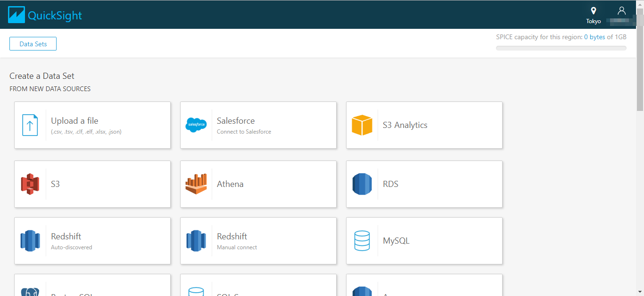Select the S3 Analytics bucket icon
Screen dimensions: 644x296
point(362,125)
